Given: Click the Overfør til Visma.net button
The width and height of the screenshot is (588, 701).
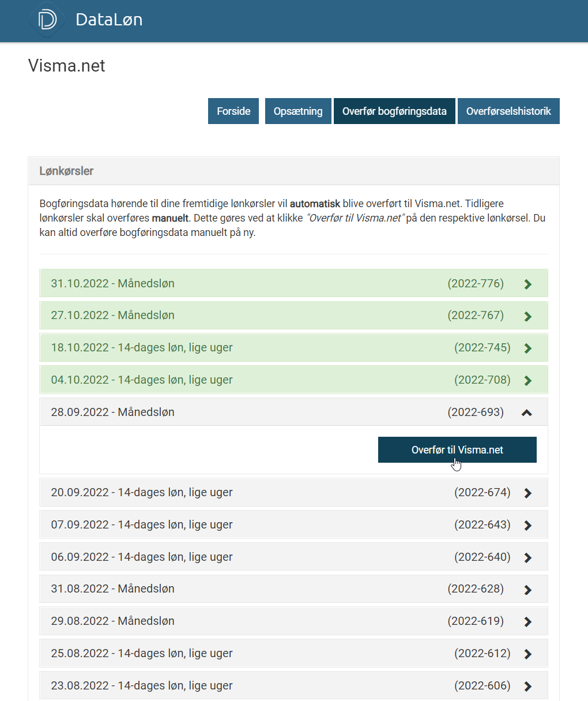Looking at the screenshot, I should pyautogui.click(x=457, y=450).
